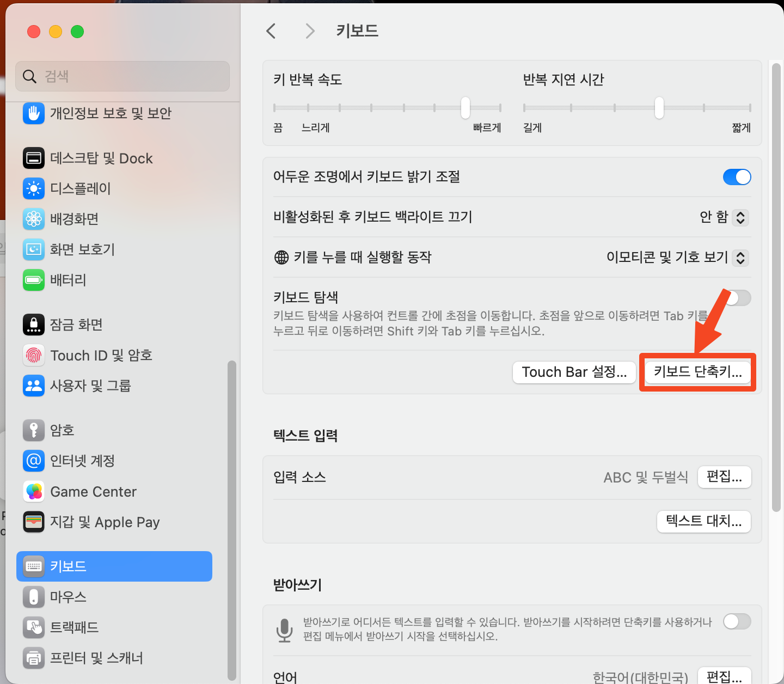The image size is (784, 684).
Task: Open 프린터 및 스캐너 settings
Action: (x=96, y=658)
